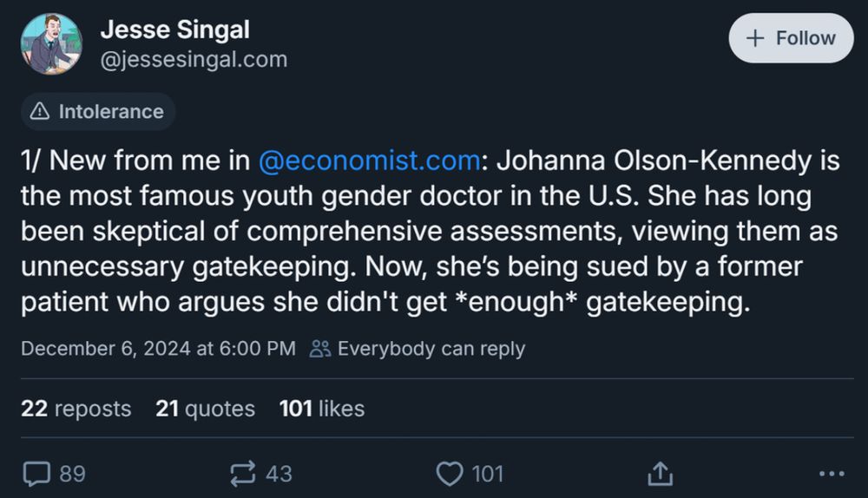Open Jesse Singal's profile avatar
Screen dimensions: 868x498
pos(51,43)
